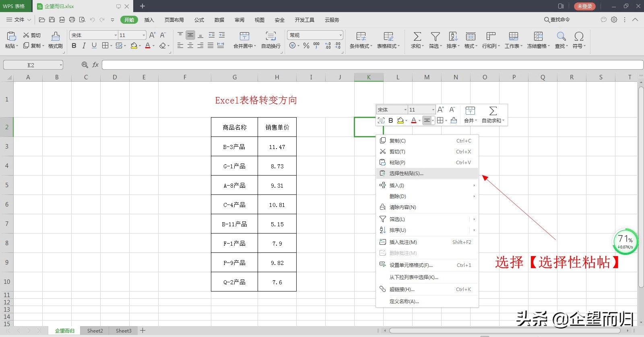
Task: Expand the Sort (排序) submenu in context menu
Action: (x=474, y=230)
